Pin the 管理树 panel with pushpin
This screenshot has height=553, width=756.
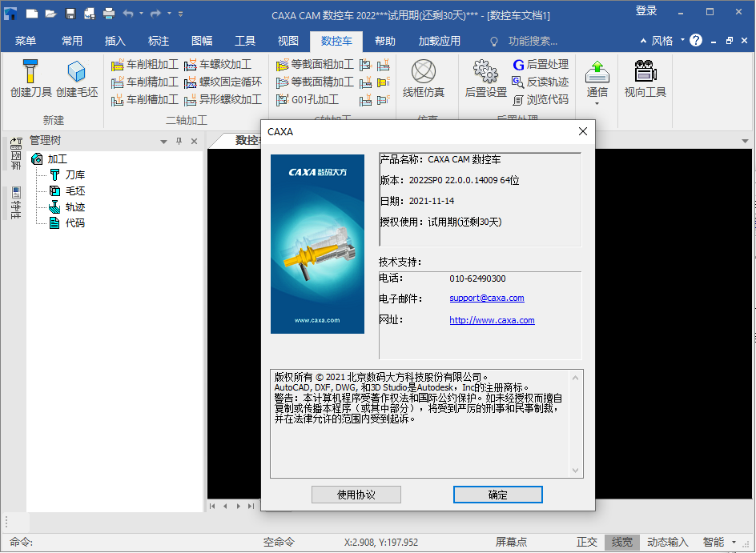179,141
